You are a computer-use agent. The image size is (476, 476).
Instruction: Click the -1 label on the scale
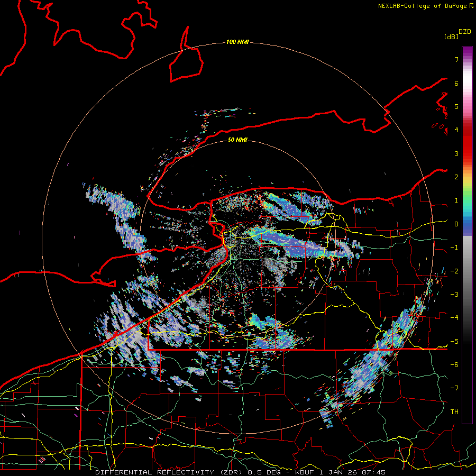pyautogui.click(x=454, y=248)
